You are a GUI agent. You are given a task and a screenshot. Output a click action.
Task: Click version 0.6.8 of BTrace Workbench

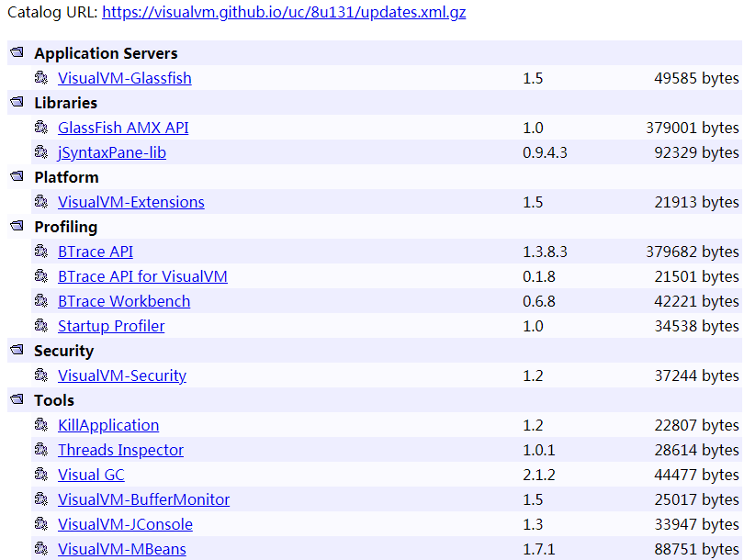539,302
